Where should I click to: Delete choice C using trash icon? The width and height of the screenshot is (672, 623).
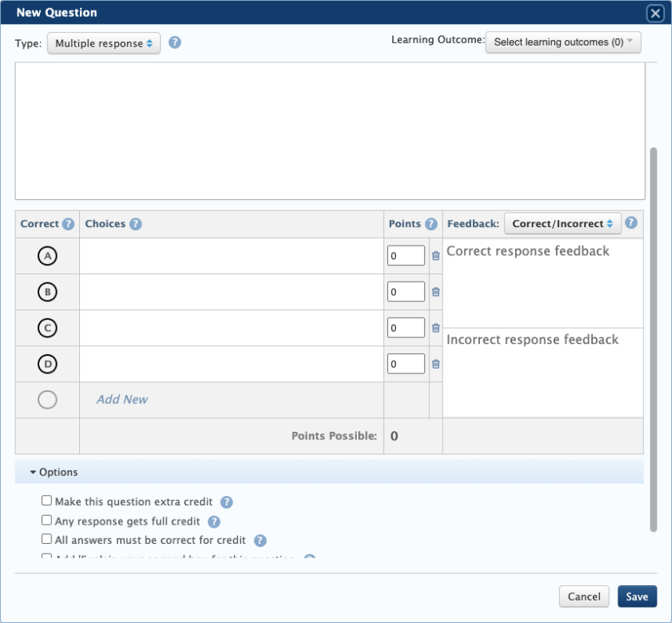[436, 328]
